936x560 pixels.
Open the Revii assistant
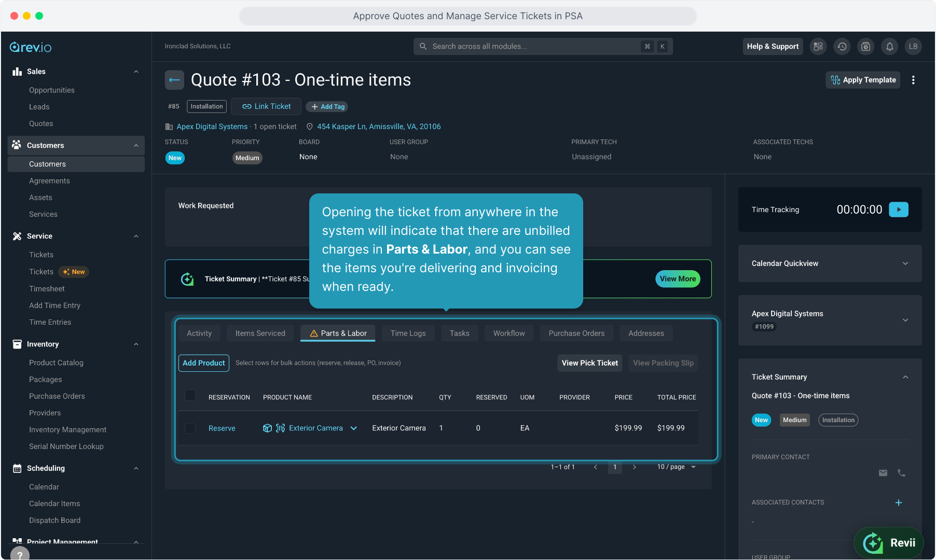tap(889, 543)
